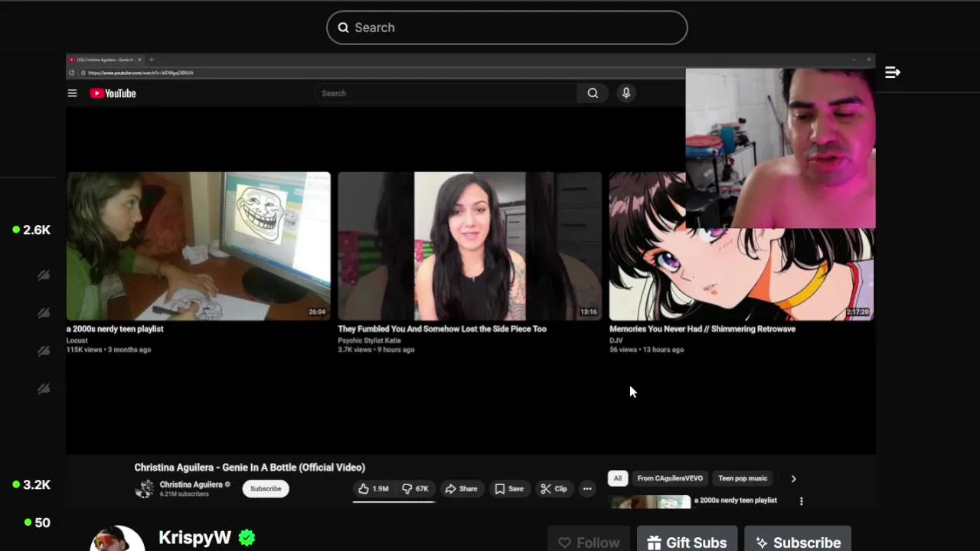Subscribe to KrispyW on Kick
Viewport: 980px width, 551px height.
click(798, 542)
